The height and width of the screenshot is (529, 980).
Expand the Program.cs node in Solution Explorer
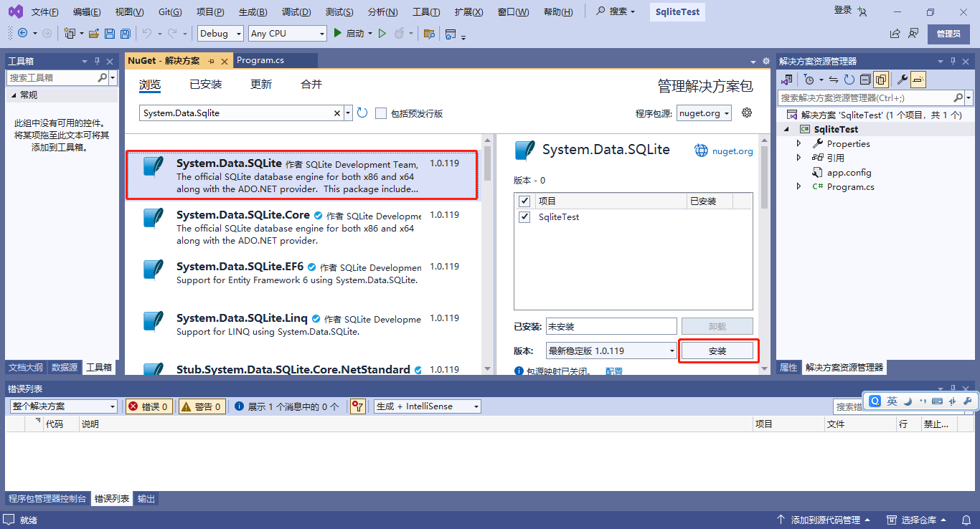tap(799, 186)
